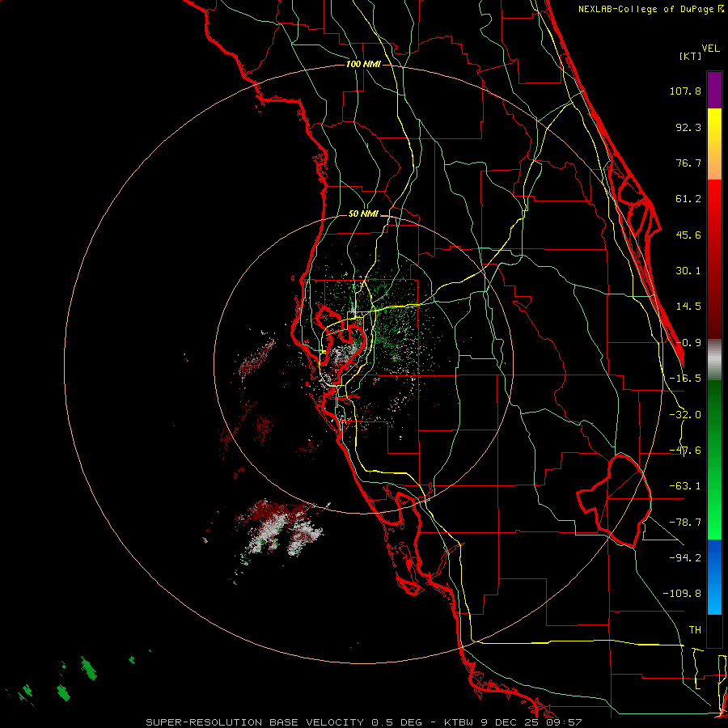Click the 30.1 legend value
Image resolution: width=728 pixels, height=728 pixels.
tap(688, 271)
